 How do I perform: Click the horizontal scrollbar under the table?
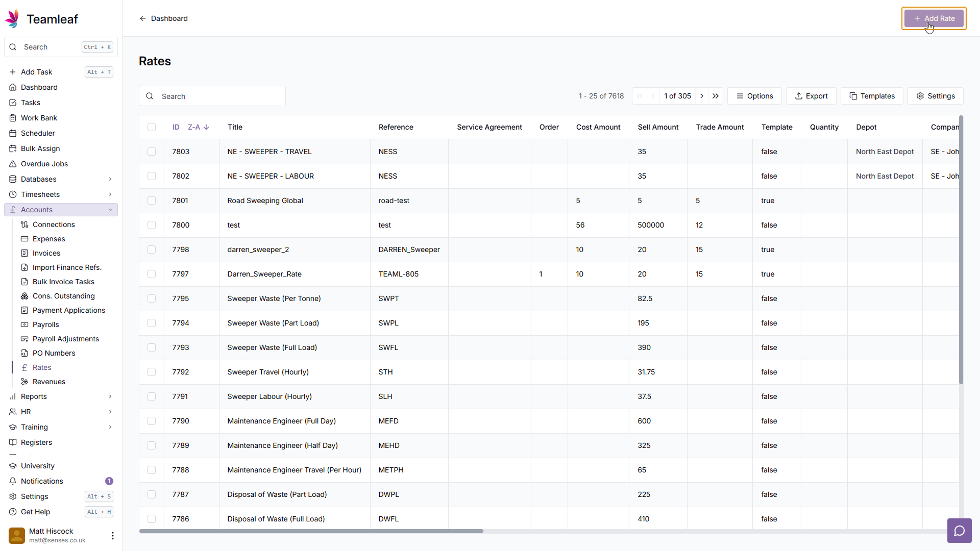(311, 531)
